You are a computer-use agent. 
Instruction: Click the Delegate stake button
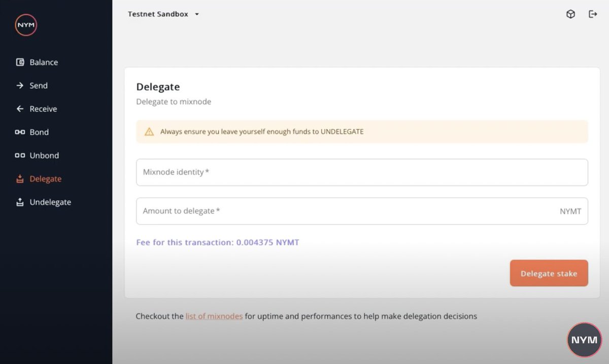pos(549,273)
